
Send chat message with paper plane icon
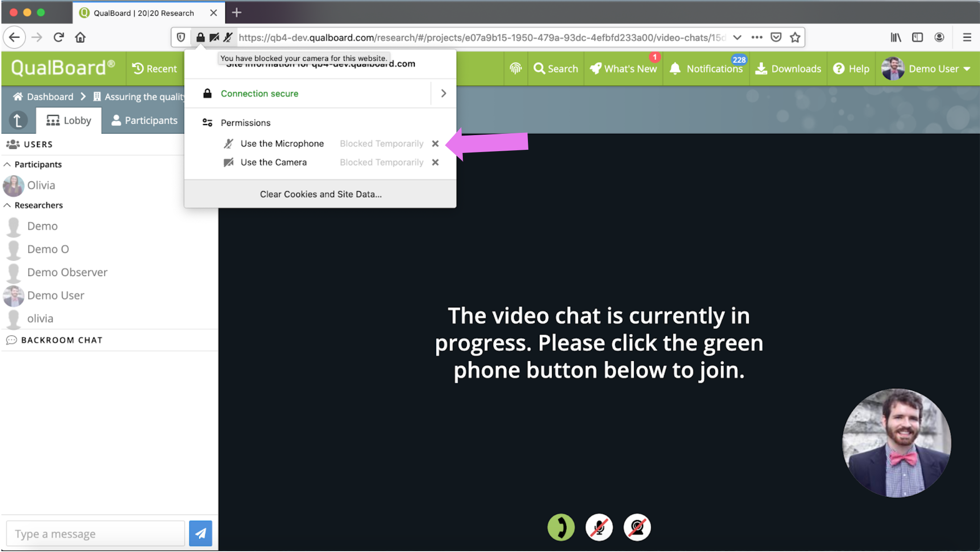[x=200, y=533]
